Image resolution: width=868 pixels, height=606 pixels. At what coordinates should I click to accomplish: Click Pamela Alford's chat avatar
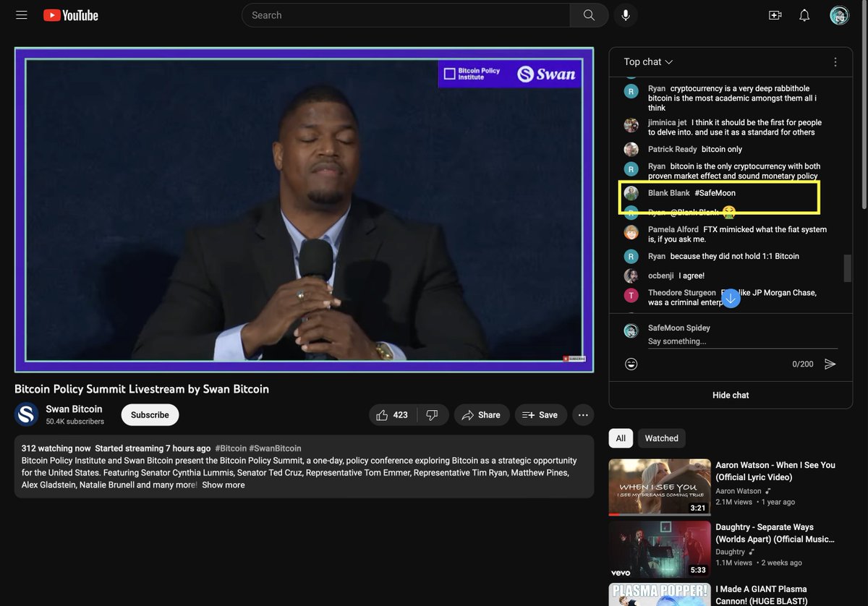click(631, 232)
